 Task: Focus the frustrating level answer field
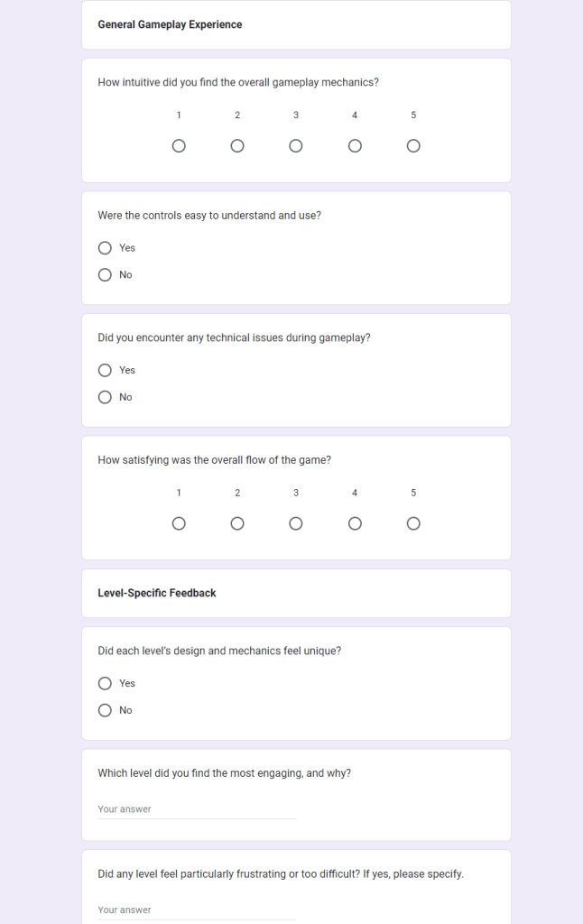(x=197, y=910)
